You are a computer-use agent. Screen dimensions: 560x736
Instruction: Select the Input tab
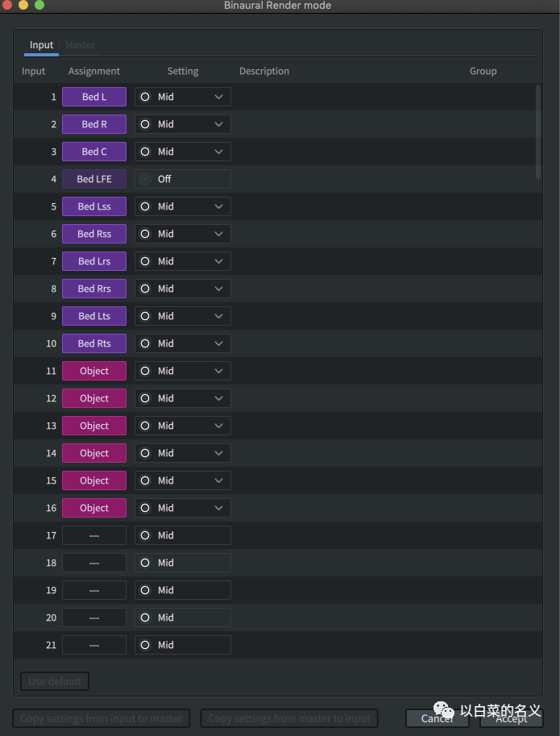[x=41, y=45]
